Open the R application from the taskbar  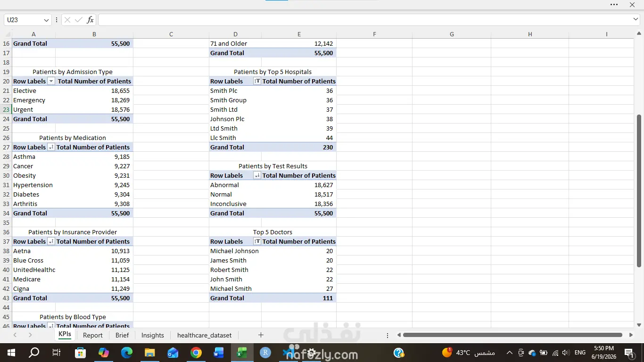[265, 353]
